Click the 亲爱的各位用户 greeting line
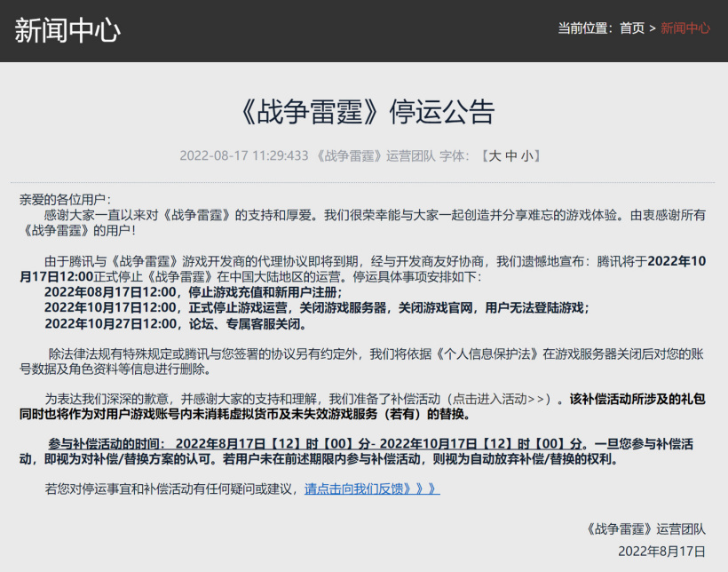Viewport: 728px width, 572px height. (x=66, y=200)
